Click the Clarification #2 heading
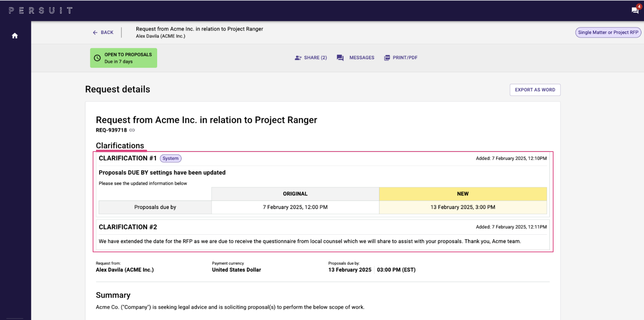This screenshot has height=320, width=644. (x=128, y=227)
